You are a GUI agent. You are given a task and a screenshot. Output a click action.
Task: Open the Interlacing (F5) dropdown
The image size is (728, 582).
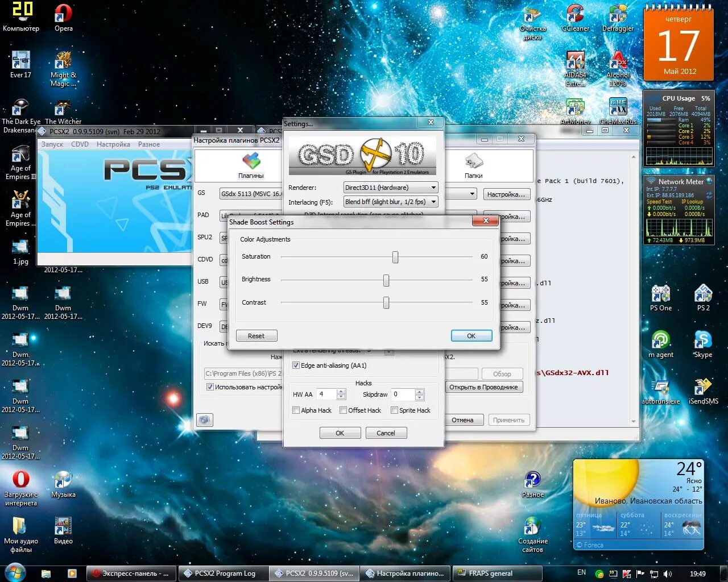390,202
